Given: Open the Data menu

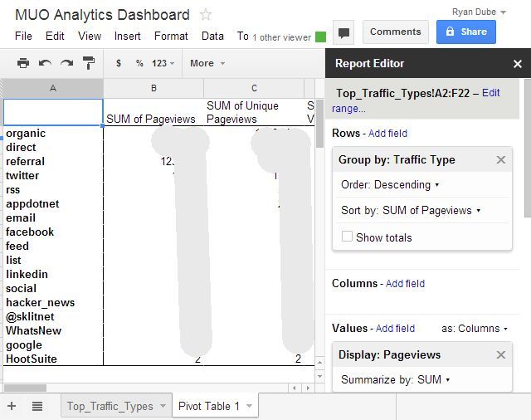Looking at the screenshot, I should [x=212, y=36].
